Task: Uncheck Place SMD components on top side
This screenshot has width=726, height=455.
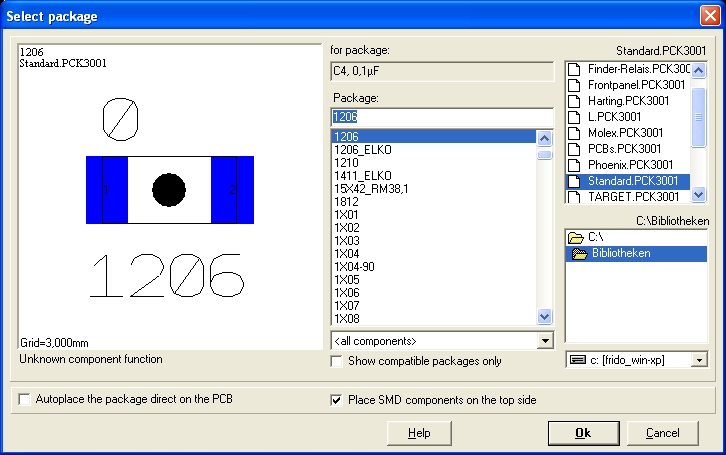Action: pyautogui.click(x=337, y=400)
